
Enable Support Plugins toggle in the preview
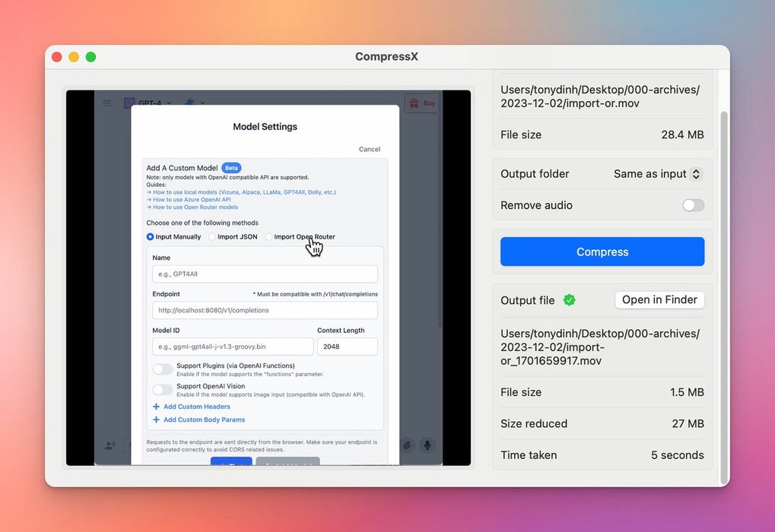click(x=163, y=369)
